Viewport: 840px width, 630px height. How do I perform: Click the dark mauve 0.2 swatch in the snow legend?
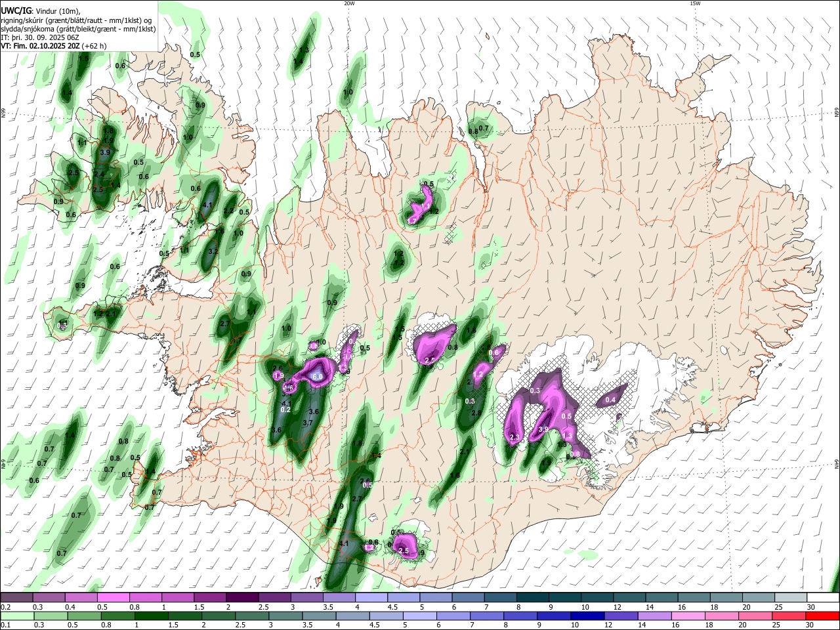(16, 598)
